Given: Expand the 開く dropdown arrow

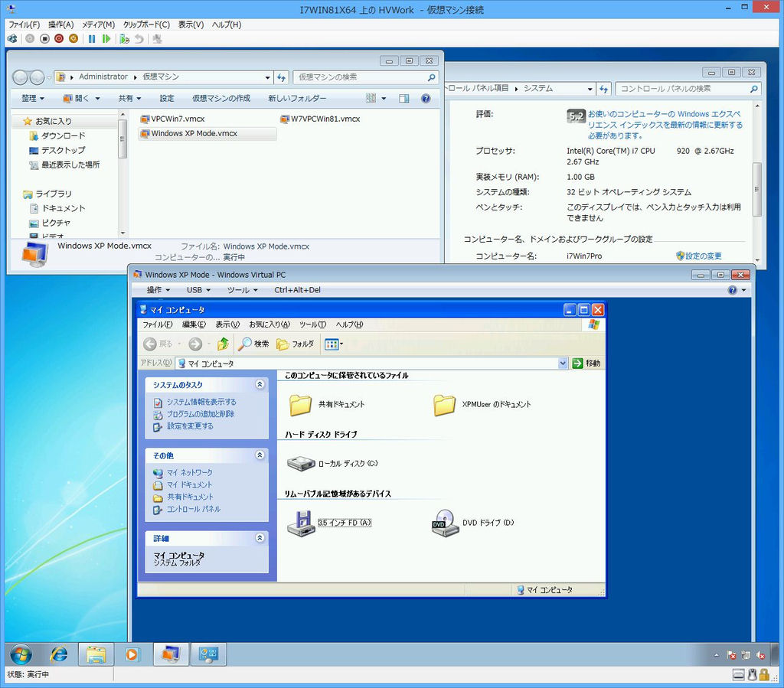Looking at the screenshot, I should point(97,99).
